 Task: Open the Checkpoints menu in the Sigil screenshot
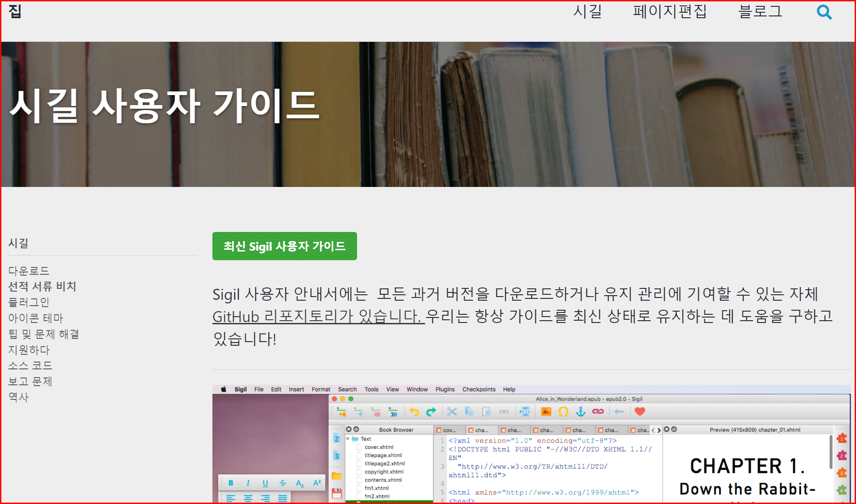pyautogui.click(x=479, y=389)
